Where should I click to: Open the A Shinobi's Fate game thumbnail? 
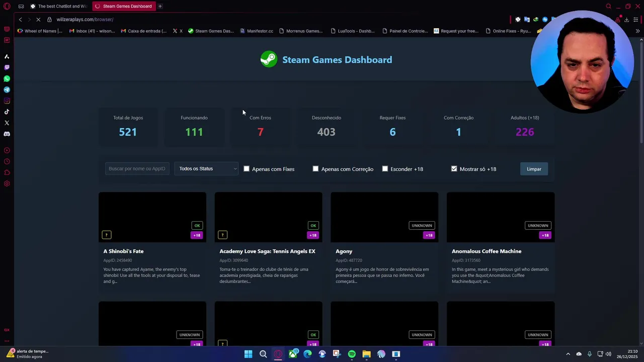152,217
